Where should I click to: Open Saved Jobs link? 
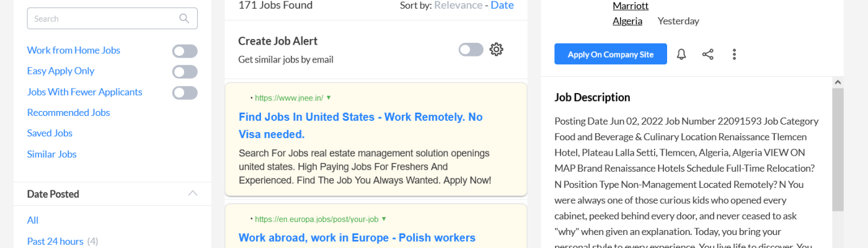click(50, 133)
